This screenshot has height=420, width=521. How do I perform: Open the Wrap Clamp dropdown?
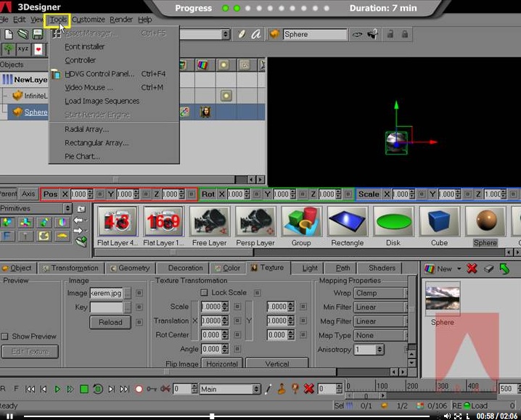tap(380, 293)
